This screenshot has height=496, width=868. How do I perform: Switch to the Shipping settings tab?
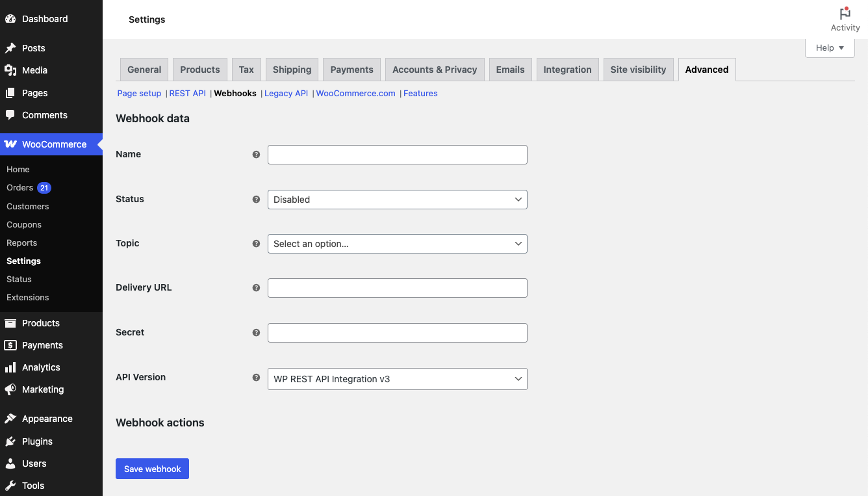[x=292, y=69]
